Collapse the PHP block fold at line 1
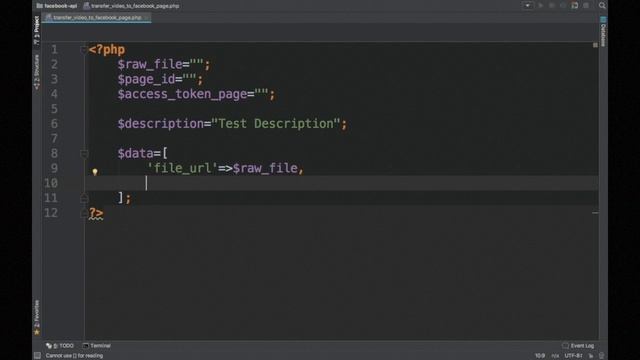 [84, 50]
